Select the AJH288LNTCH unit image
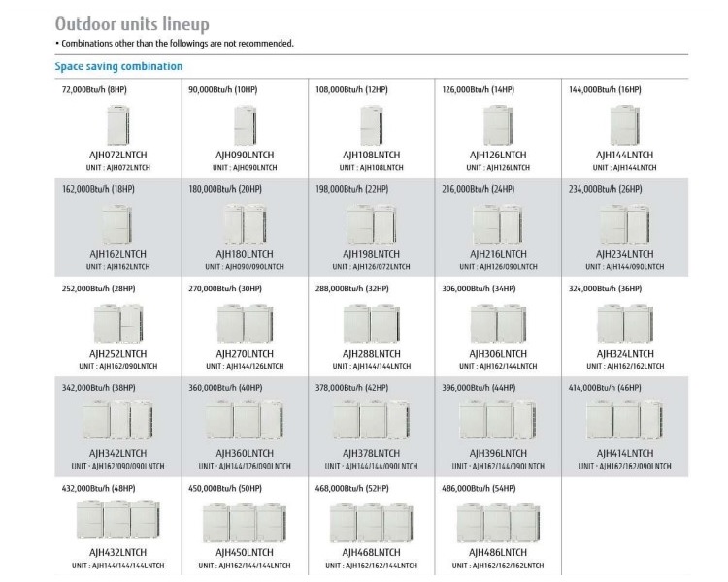Image resolution: width=728 pixels, height=582 pixels. [x=372, y=324]
